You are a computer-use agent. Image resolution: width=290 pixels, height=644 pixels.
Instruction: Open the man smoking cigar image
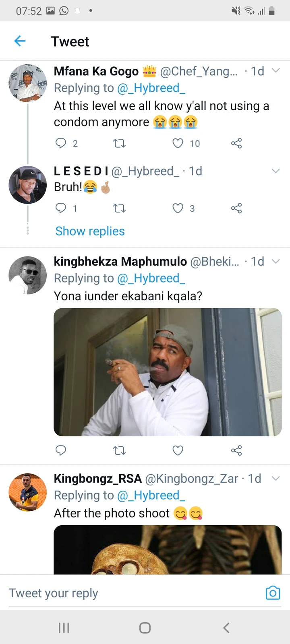pyautogui.click(x=168, y=372)
